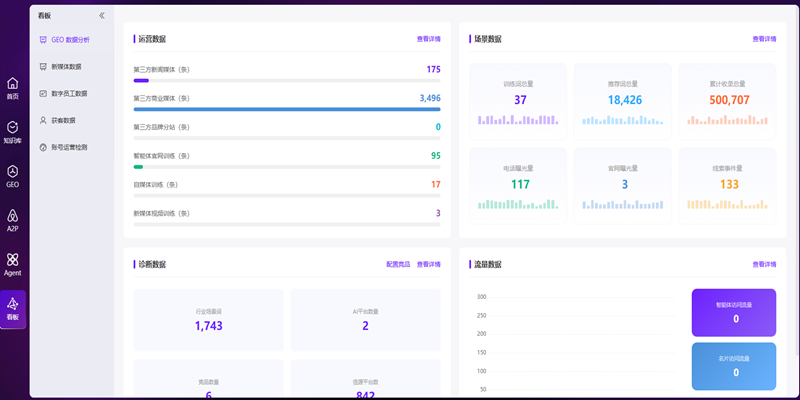Click the blue 名片访问流量 card
Screen dimensions: 800x400
[734, 366]
